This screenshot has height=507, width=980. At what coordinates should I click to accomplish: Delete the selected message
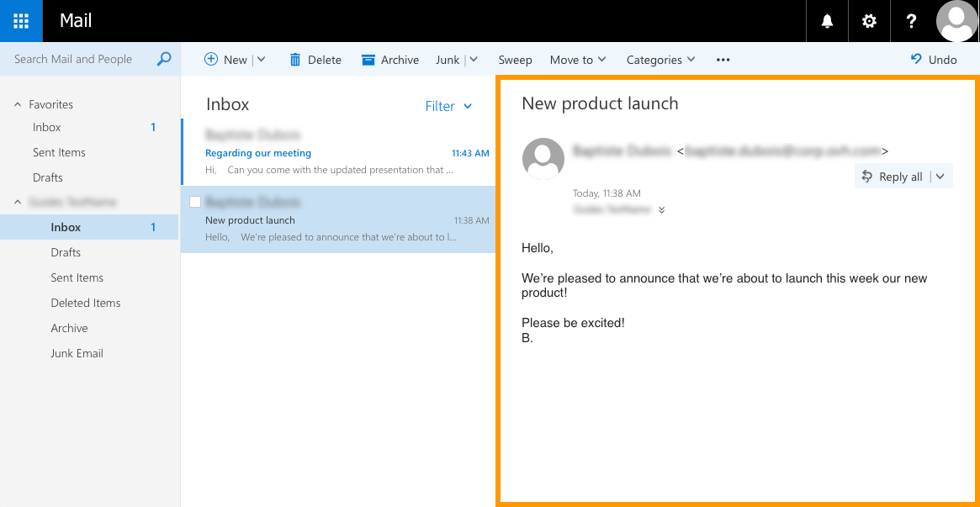tap(315, 60)
